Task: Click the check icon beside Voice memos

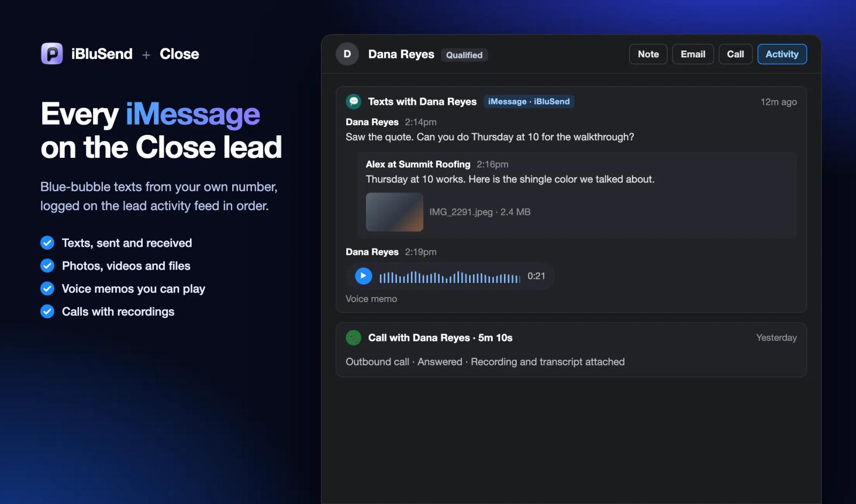Action: tap(48, 289)
